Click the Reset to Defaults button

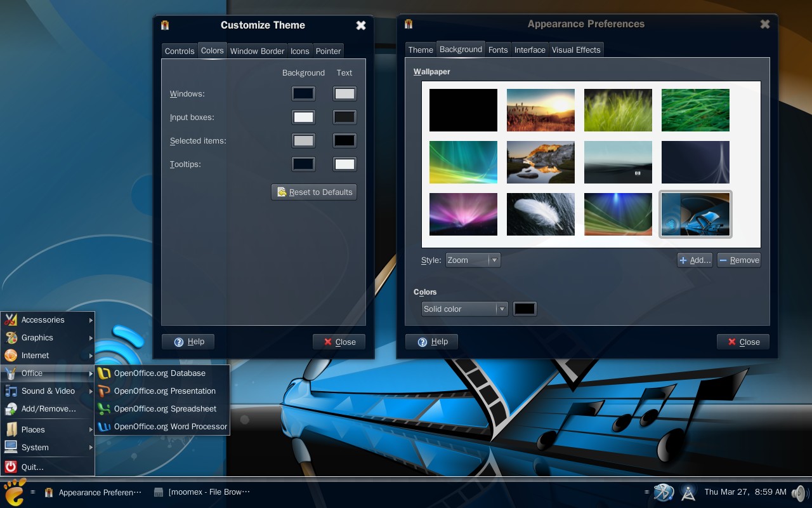point(313,192)
